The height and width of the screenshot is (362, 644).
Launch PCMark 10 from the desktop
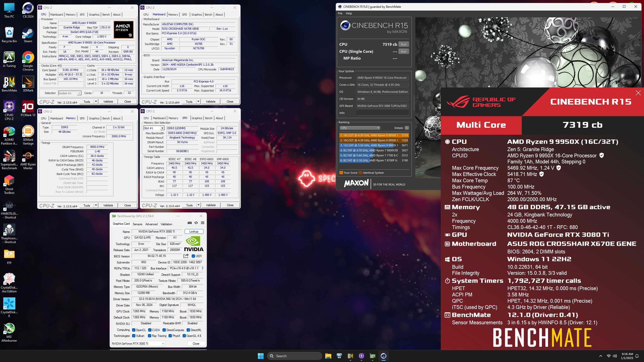(x=28, y=109)
